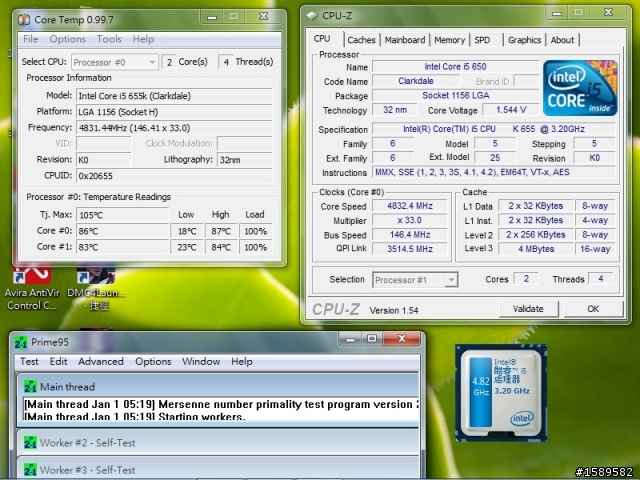Switch to the Memory tab in CPU-Z
640x480 pixels.
[449, 40]
